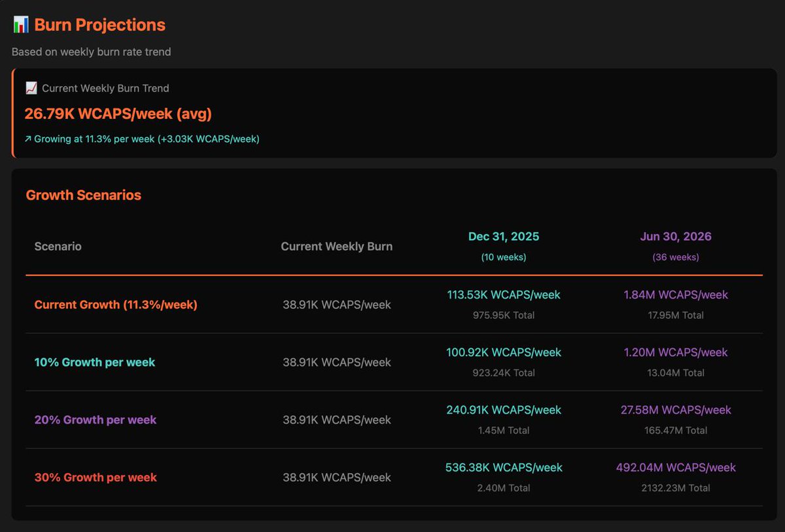785x532 pixels.
Task: Click the red chart icon near Weekly Burn Trend
Action: tap(31, 88)
